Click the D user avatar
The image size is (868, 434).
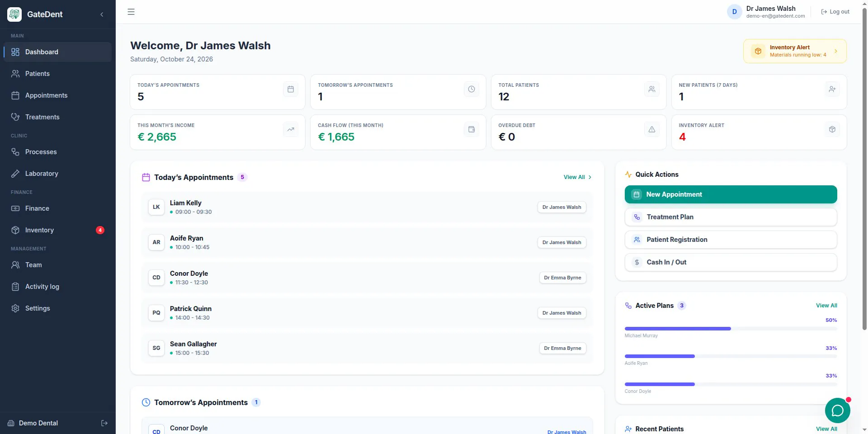734,12
